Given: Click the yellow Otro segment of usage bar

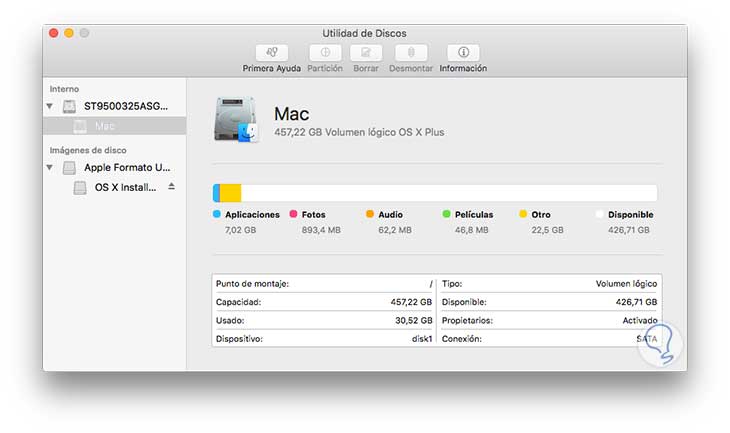Looking at the screenshot, I should point(230,193).
